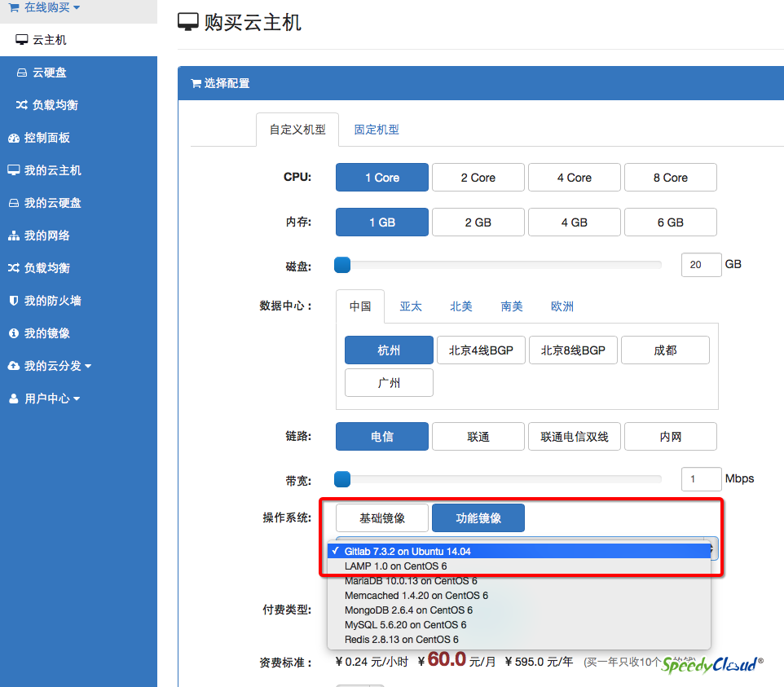Select 1 Core CPU option
Screen dimensions: 784x687
coord(382,178)
